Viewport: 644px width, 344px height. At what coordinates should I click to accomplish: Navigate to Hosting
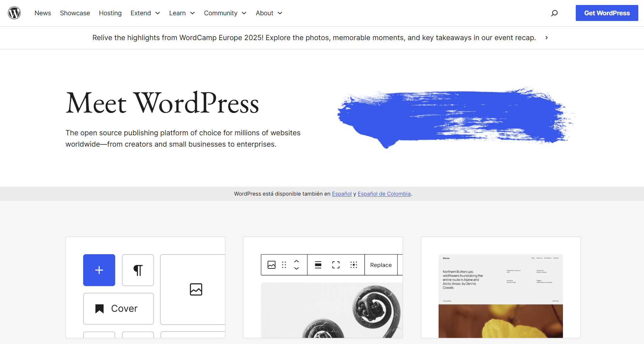[x=110, y=13]
